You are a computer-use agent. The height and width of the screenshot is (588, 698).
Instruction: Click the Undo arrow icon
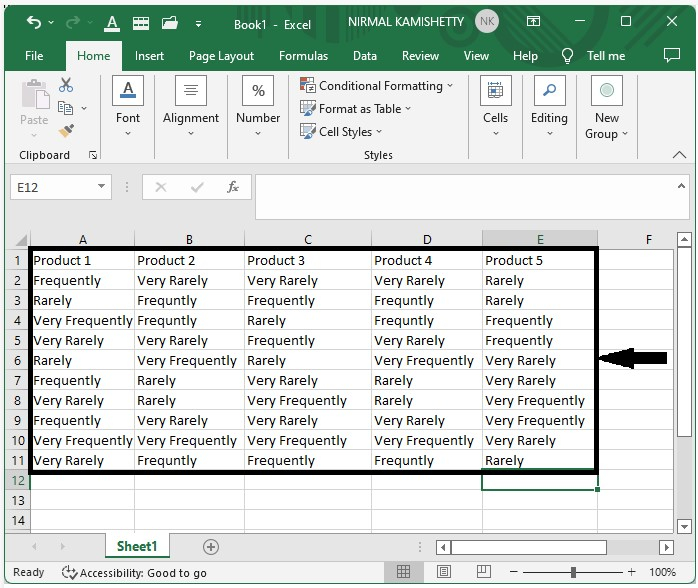(x=34, y=22)
